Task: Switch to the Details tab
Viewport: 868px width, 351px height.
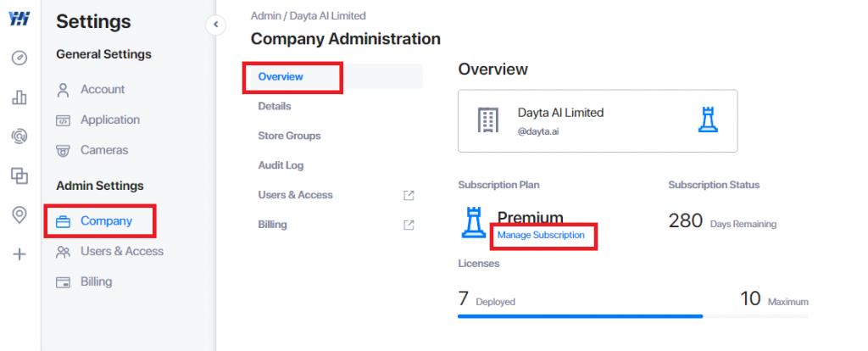Action: point(275,106)
